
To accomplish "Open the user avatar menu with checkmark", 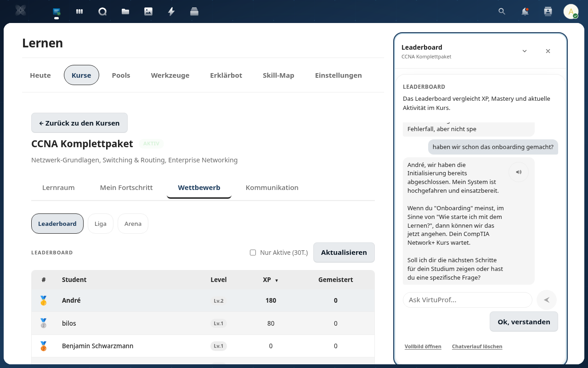I will (571, 11).
